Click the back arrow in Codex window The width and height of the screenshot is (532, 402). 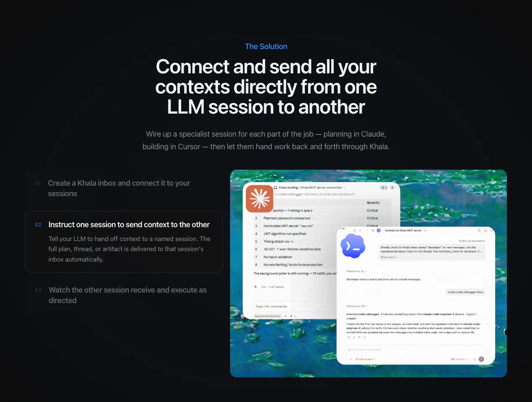pos(361,231)
